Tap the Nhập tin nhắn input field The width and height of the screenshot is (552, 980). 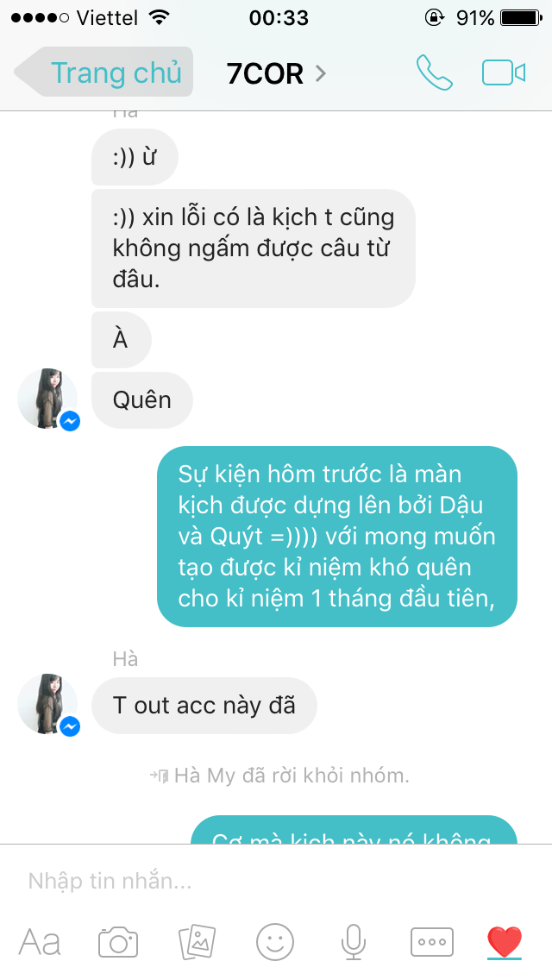(276, 881)
